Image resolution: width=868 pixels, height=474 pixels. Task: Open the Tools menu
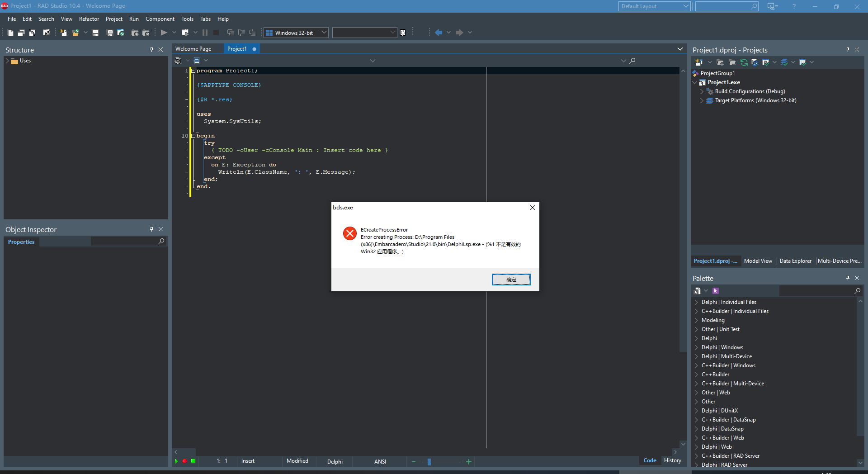[x=187, y=19]
